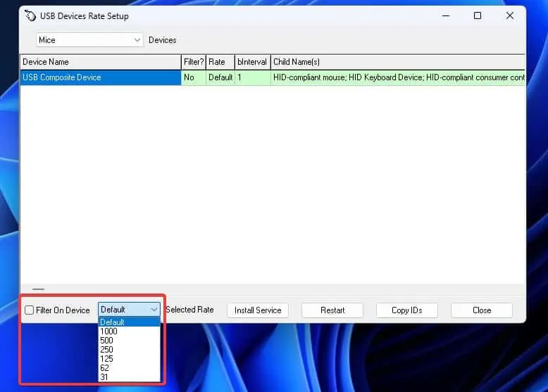Choose 250 in the rate list
This screenshot has width=548, height=392.
pyautogui.click(x=107, y=350)
